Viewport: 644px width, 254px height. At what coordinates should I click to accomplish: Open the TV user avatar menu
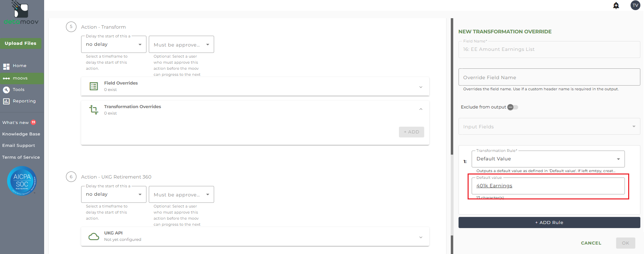(x=635, y=5)
